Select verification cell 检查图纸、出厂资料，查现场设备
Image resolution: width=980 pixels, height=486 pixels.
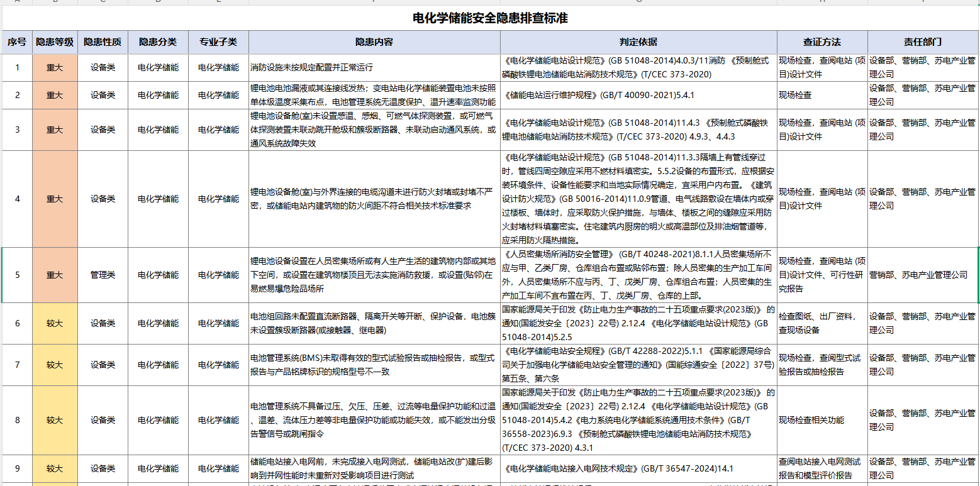pyautogui.click(x=822, y=323)
